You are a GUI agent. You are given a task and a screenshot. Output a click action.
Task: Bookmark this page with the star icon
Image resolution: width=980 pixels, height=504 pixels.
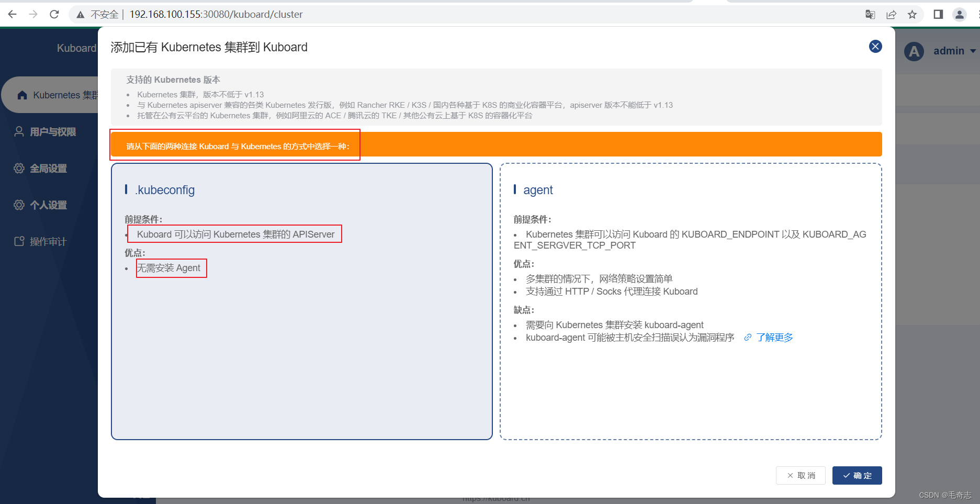pos(912,14)
